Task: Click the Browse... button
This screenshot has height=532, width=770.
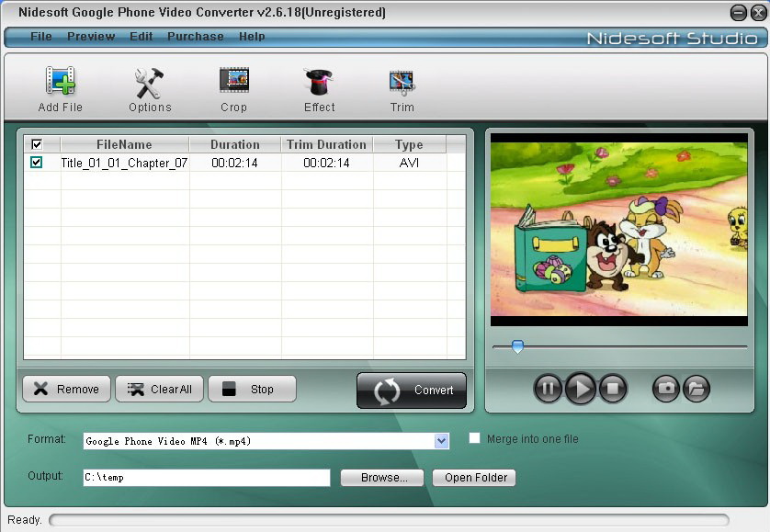Action: 382,478
